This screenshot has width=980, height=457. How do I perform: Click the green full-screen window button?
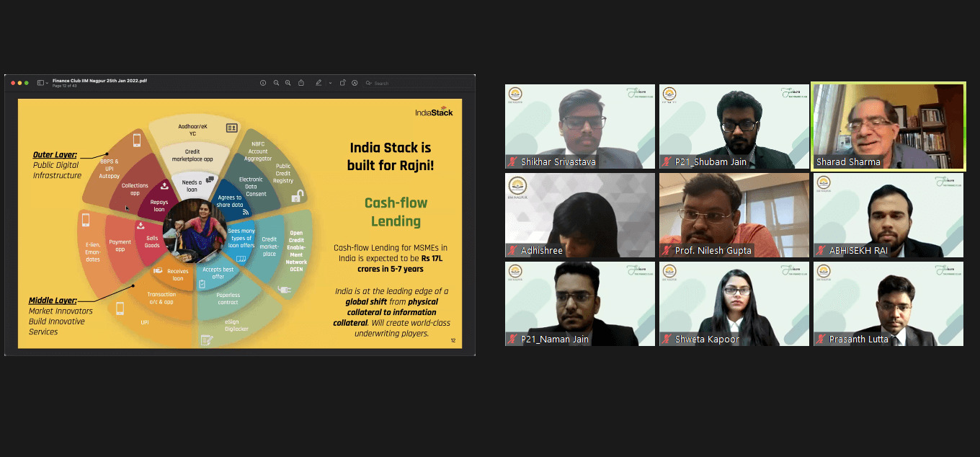click(x=27, y=83)
